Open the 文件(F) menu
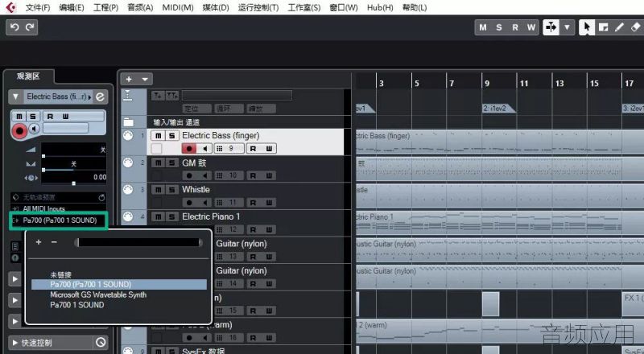This screenshot has height=354, width=644. [38, 7]
